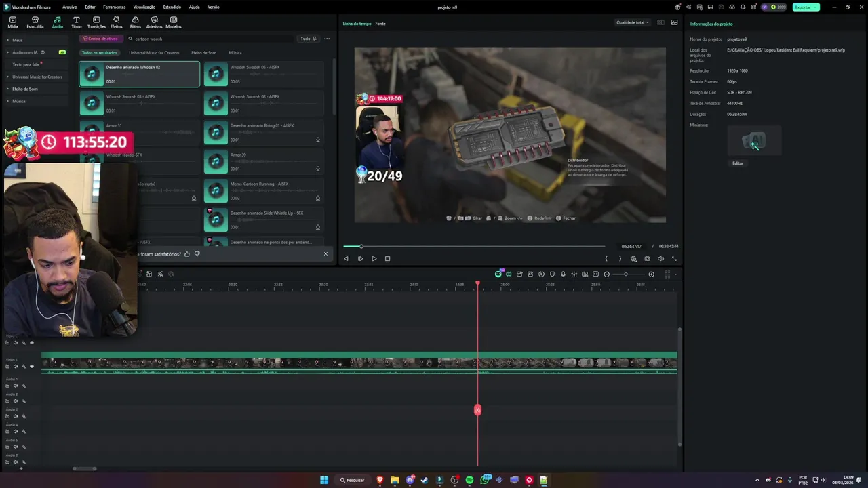Mute the Áudio 1 track
The width and height of the screenshot is (868, 488).
tap(16, 386)
